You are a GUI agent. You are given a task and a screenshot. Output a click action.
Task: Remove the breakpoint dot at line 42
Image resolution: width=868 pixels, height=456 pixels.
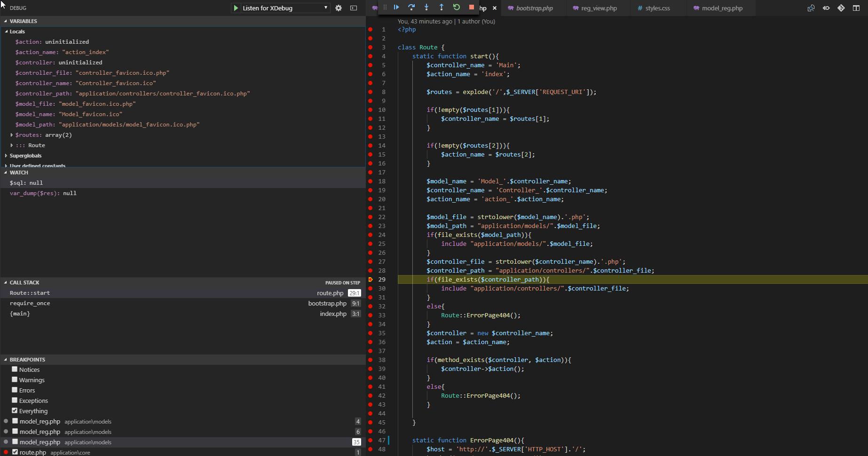click(x=371, y=395)
